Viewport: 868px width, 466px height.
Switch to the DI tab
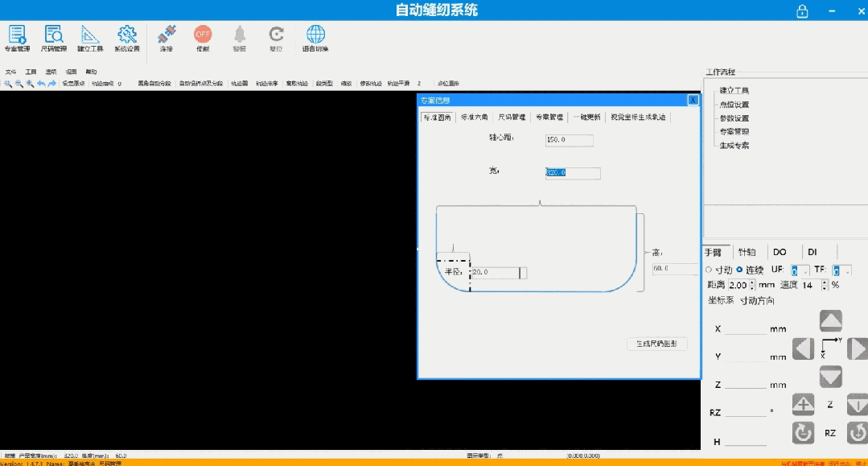[x=812, y=252]
